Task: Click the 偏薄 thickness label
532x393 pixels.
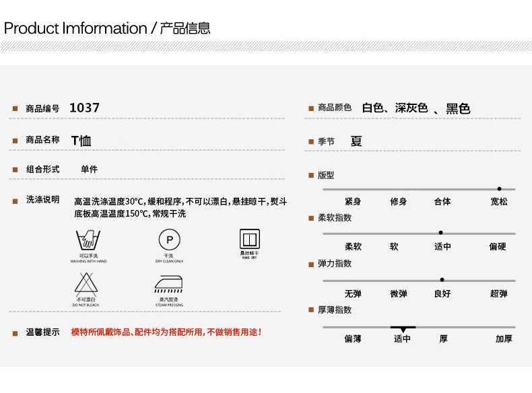Action: pos(353,338)
